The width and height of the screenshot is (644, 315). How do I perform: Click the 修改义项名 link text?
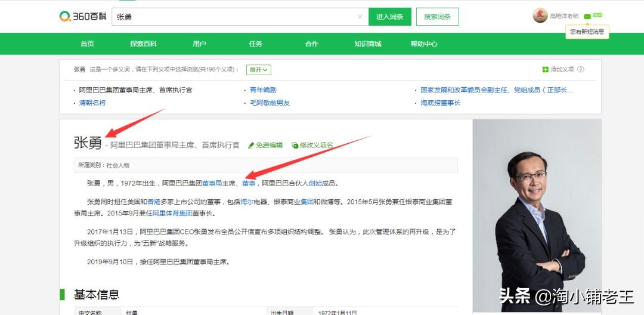pyautogui.click(x=316, y=145)
